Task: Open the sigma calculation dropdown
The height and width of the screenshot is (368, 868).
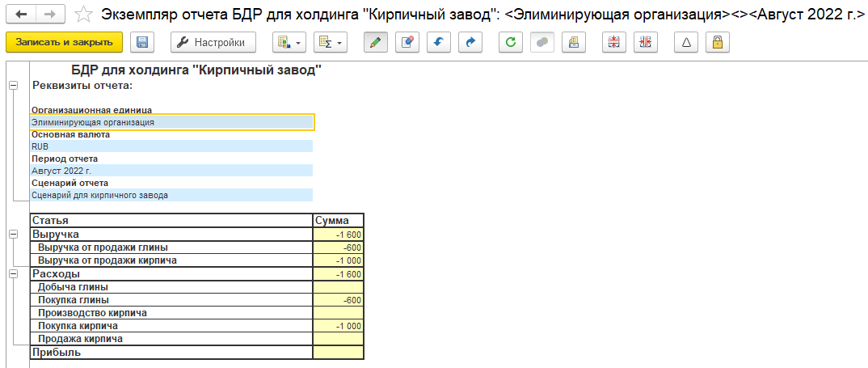Action: point(330,42)
